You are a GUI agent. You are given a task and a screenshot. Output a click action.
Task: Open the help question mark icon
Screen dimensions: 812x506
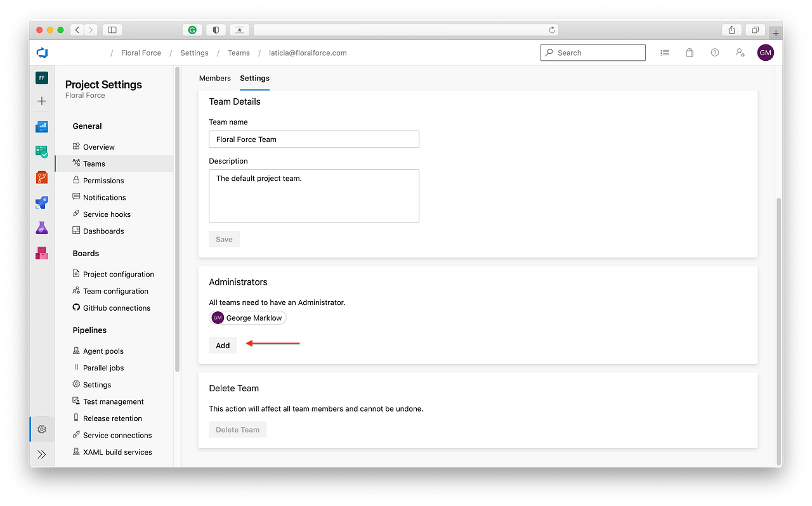(714, 53)
